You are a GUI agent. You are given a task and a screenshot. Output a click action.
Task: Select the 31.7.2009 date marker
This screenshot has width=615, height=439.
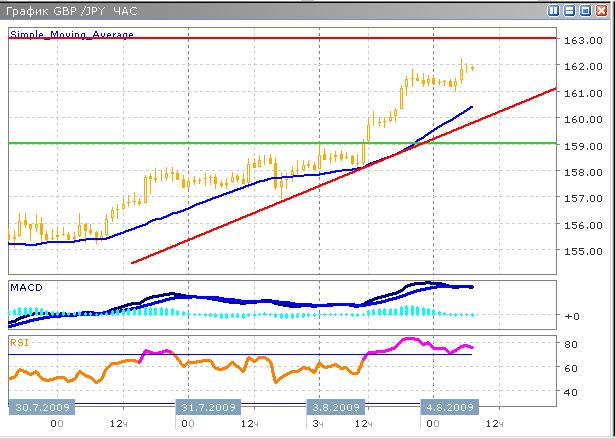207,408
